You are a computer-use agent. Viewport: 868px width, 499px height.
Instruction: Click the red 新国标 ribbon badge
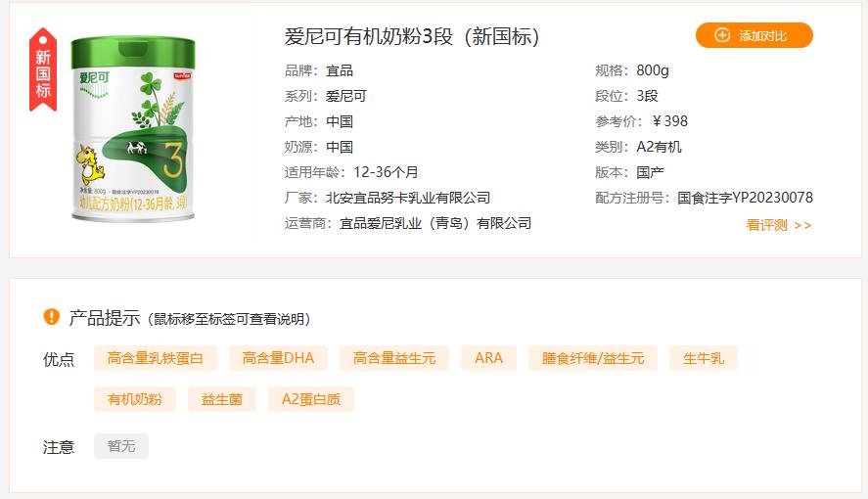click(43, 70)
